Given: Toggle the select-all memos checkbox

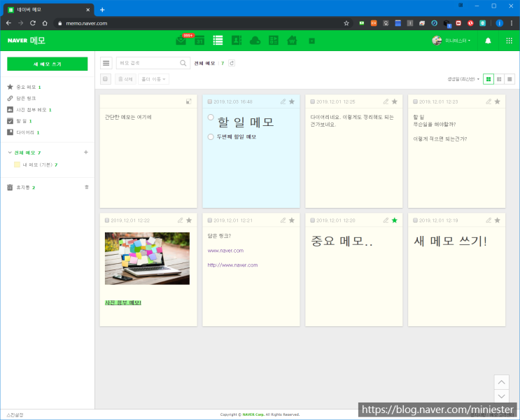Looking at the screenshot, I should [x=106, y=79].
